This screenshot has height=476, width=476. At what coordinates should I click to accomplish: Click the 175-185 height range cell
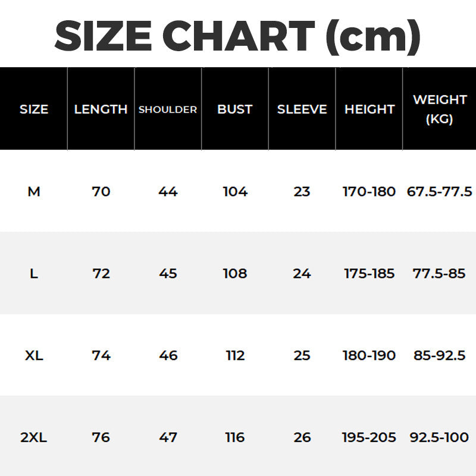point(369,274)
